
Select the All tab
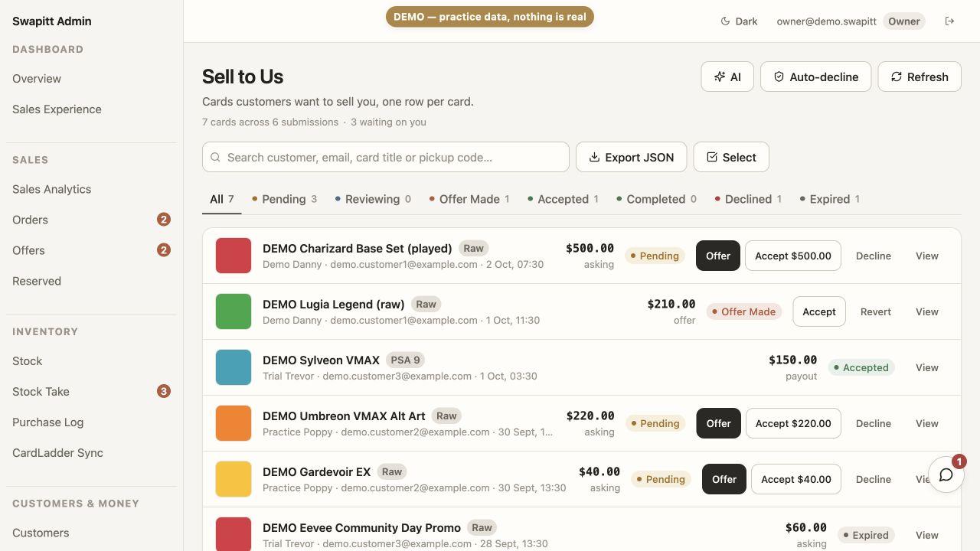(x=222, y=199)
